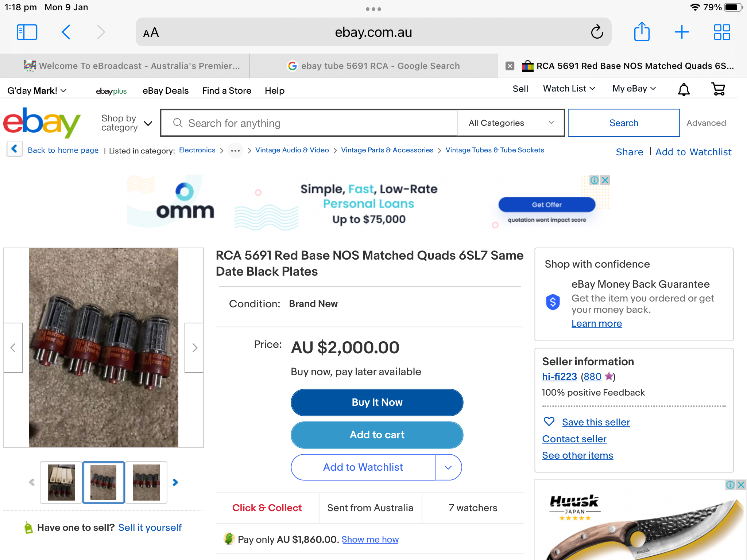Click Get Offer in the ad
The height and width of the screenshot is (560, 747).
(547, 205)
